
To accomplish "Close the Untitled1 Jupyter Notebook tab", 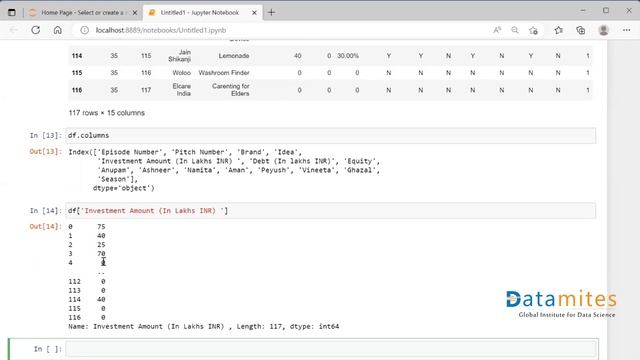I will point(254,13).
